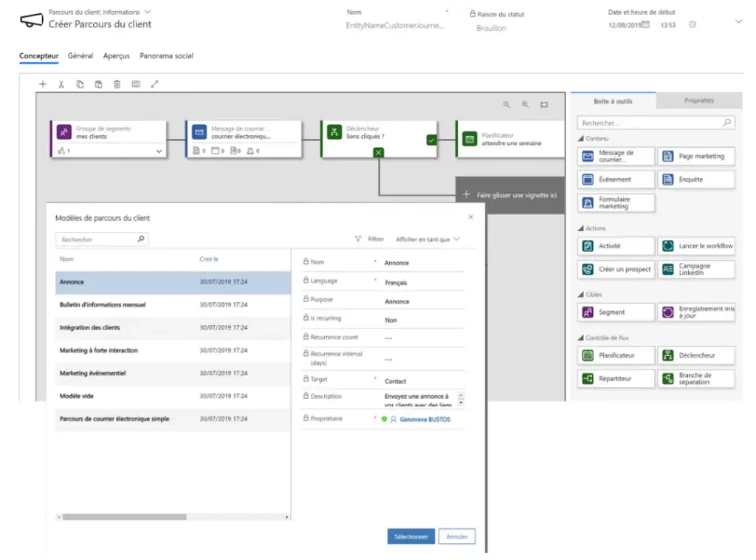This screenshot has width=756, height=560.
Task: Click the fit-to-screen canvas icon
Action: click(544, 104)
